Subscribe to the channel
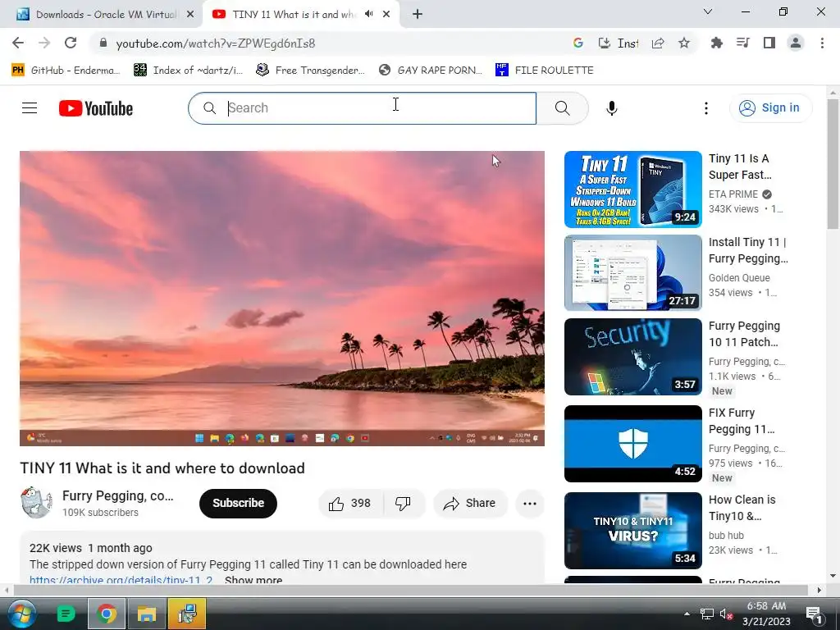This screenshot has height=630, width=840. (x=238, y=503)
